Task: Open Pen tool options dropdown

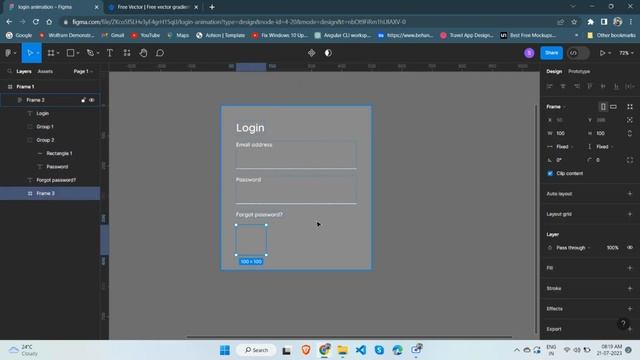Action: coord(98,53)
